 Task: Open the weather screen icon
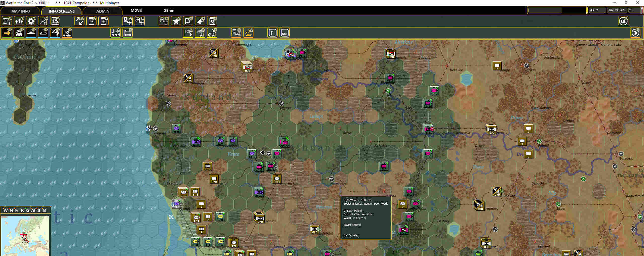[55, 21]
